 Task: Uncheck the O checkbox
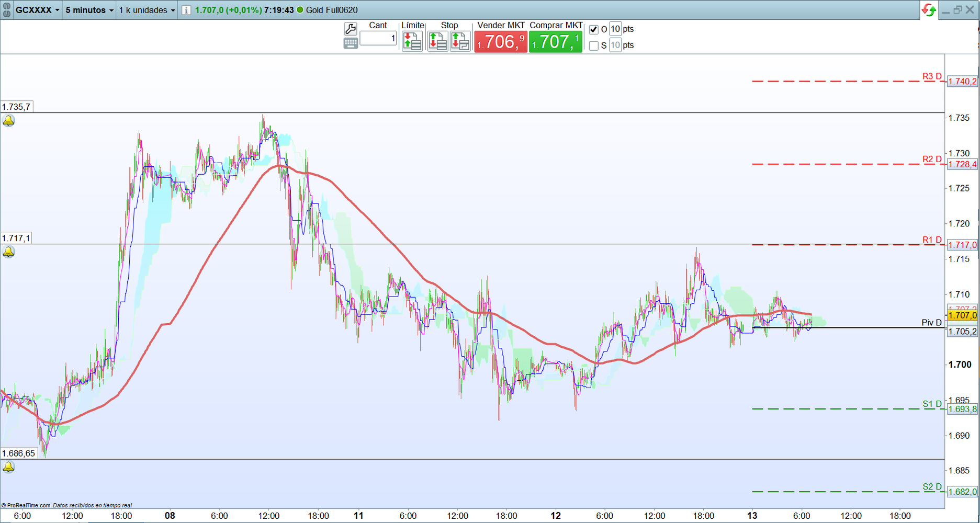593,30
